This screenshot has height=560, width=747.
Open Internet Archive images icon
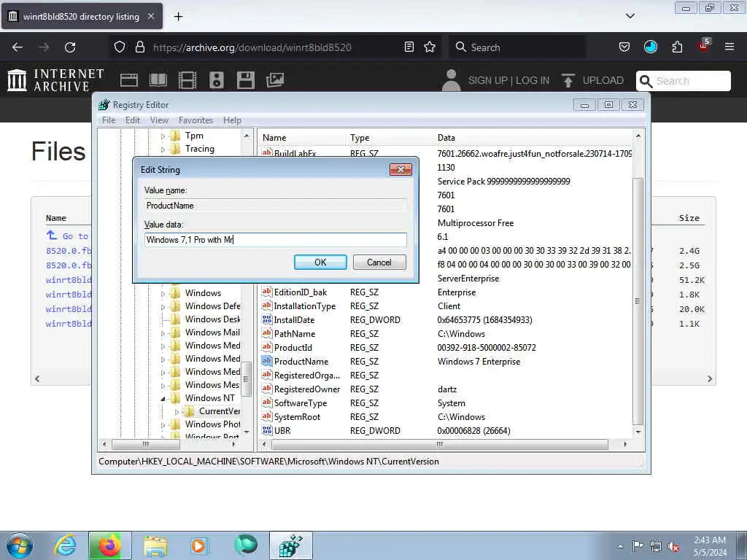tap(275, 80)
